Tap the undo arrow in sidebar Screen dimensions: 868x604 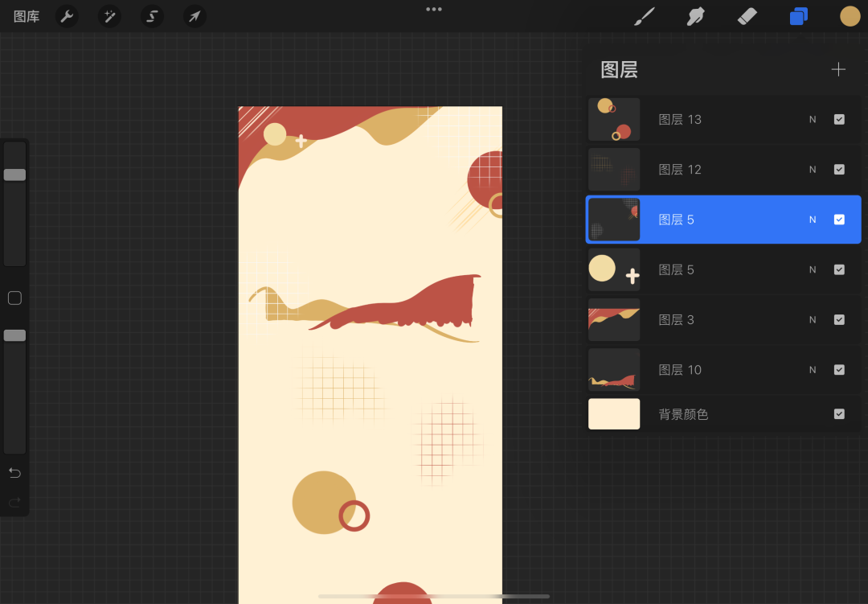point(14,473)
